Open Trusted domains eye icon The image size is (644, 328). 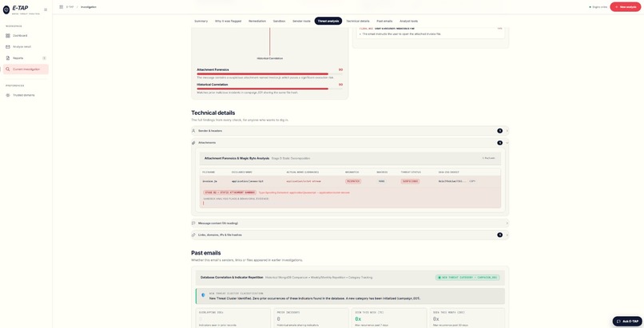(8, 95)
